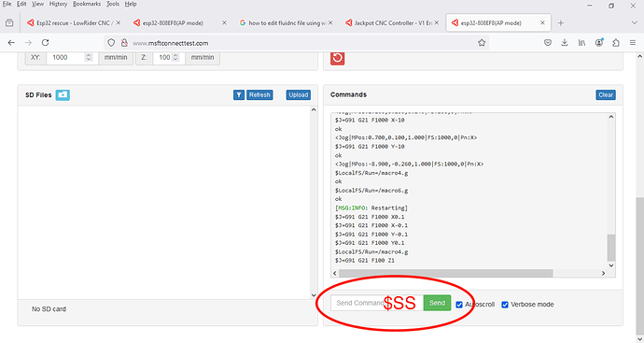Click the $J=G91 G21 F1000 X0.1 line

click(370, 217)
